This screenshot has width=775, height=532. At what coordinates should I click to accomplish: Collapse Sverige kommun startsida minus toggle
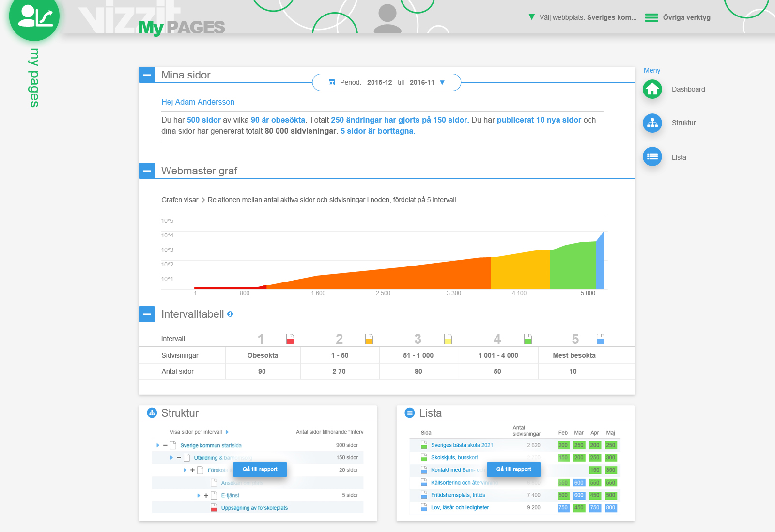click(165, 445)
